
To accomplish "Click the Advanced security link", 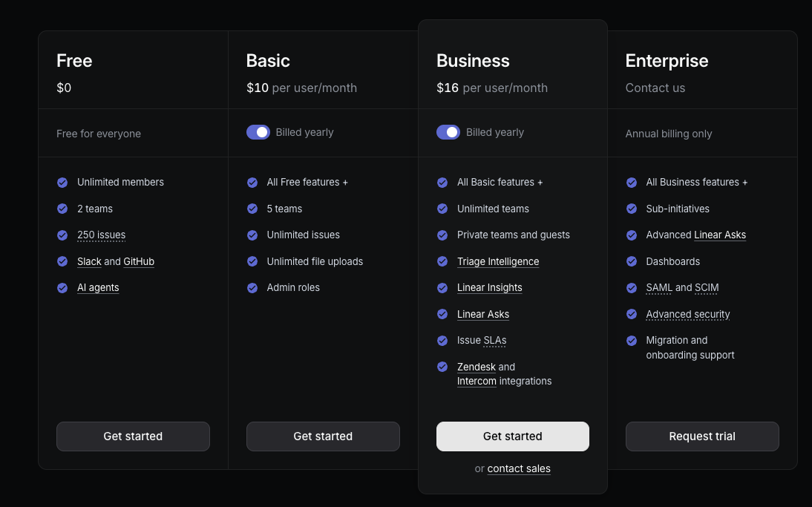I will (687, 314).
